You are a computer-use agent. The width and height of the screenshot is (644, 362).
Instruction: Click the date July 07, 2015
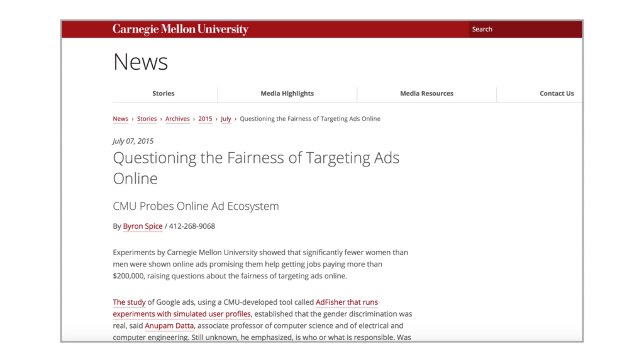[x=133, y=141]
